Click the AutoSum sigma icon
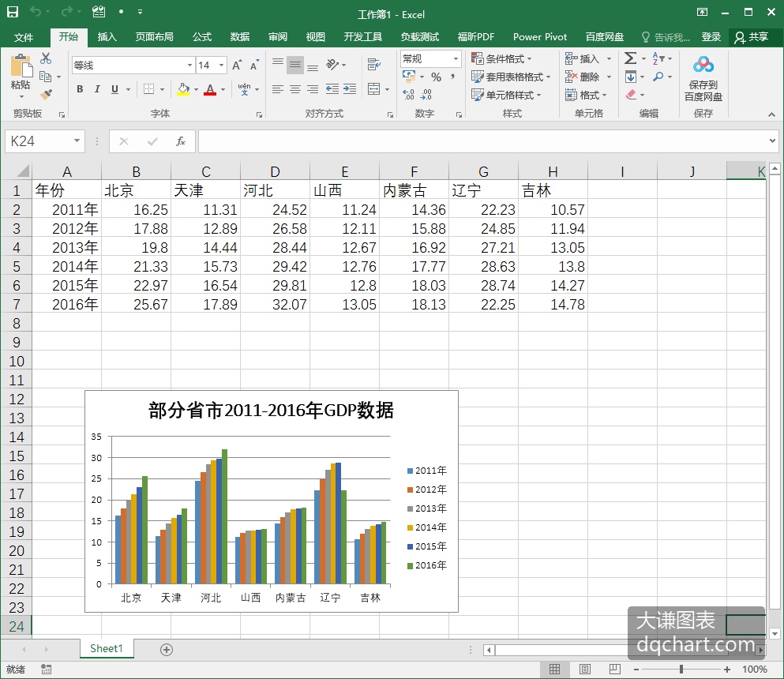 631,58
